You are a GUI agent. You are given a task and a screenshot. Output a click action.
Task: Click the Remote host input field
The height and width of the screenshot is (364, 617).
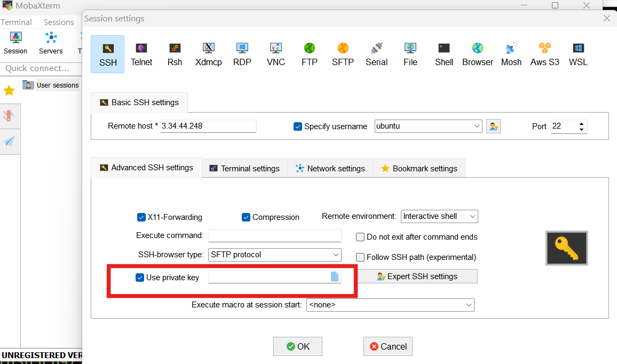208,126
